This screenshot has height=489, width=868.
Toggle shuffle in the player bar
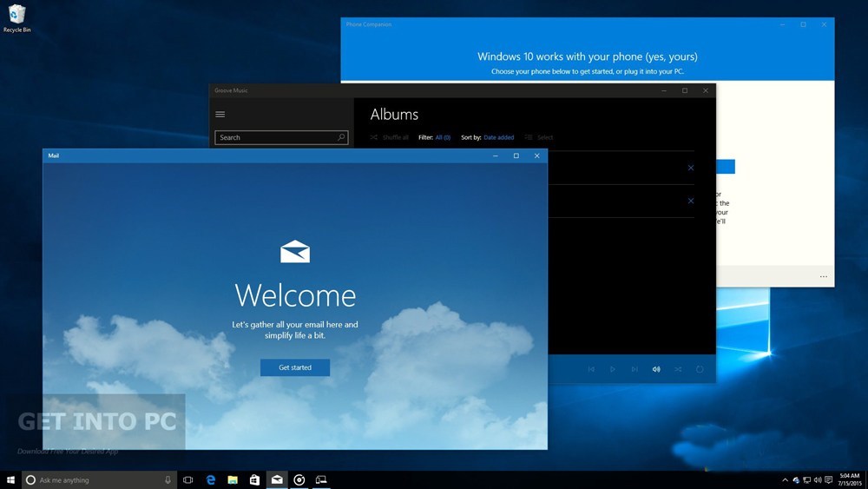pyautogui.click(x=678, y=369)
